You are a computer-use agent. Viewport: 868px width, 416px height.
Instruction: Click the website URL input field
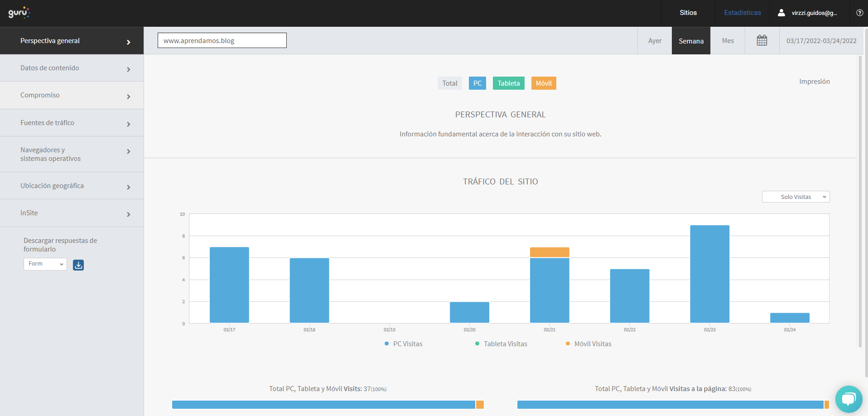coord(222,40)
